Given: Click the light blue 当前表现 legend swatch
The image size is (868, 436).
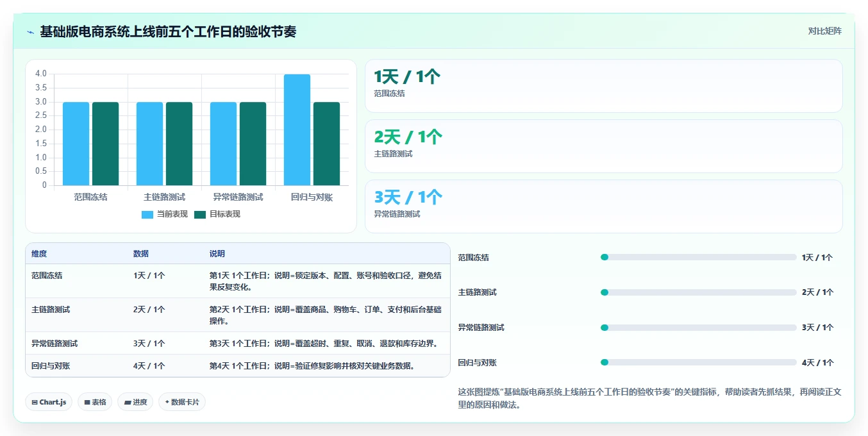Looking at the screenshot, I should 147,215.
